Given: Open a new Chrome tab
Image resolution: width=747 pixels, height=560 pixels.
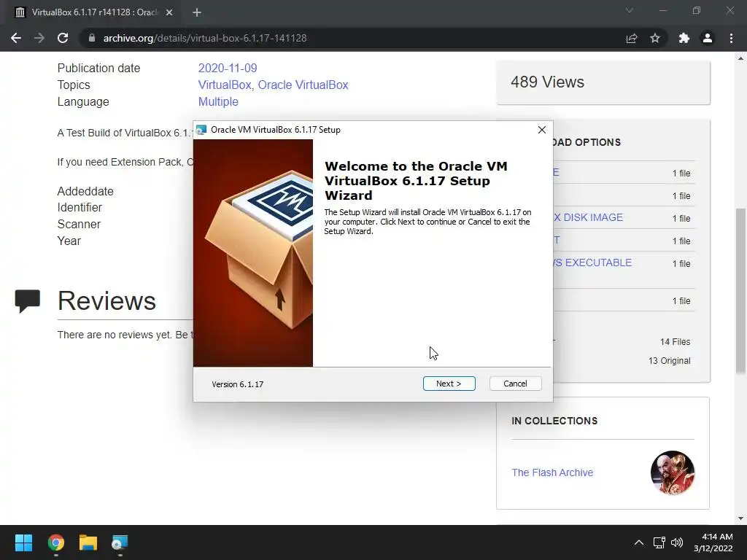Looking at the screenshot, I should coord(197,12).
